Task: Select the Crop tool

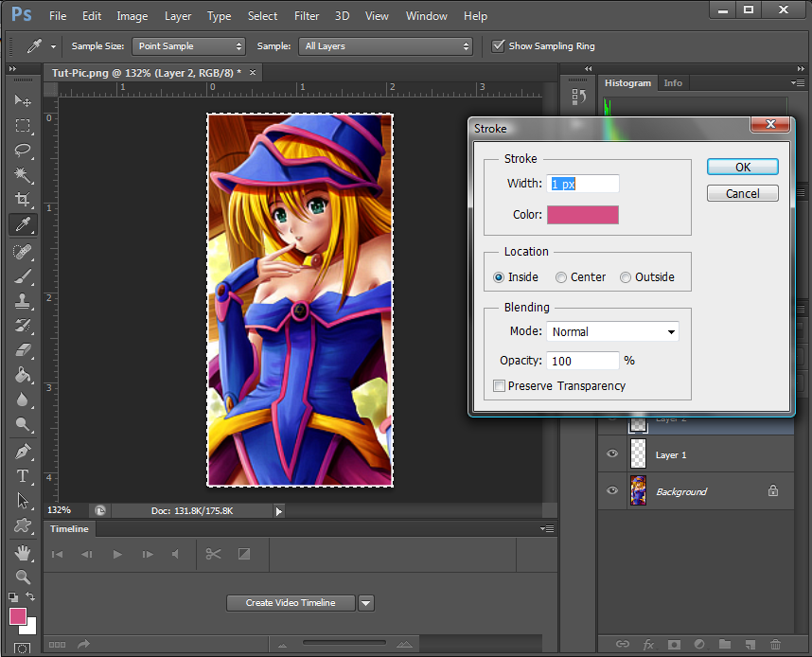Action: (23, 200)
